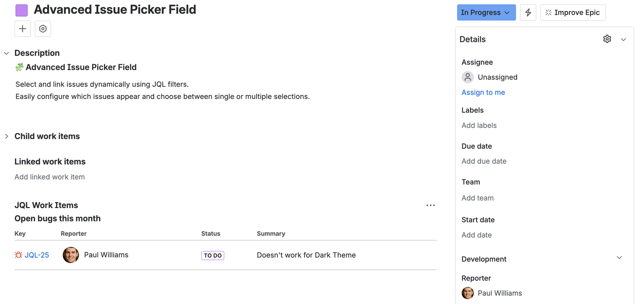Click the Reporter avatar in Details panel
This screenshot has height=304, width=644.
pos(468,293)
